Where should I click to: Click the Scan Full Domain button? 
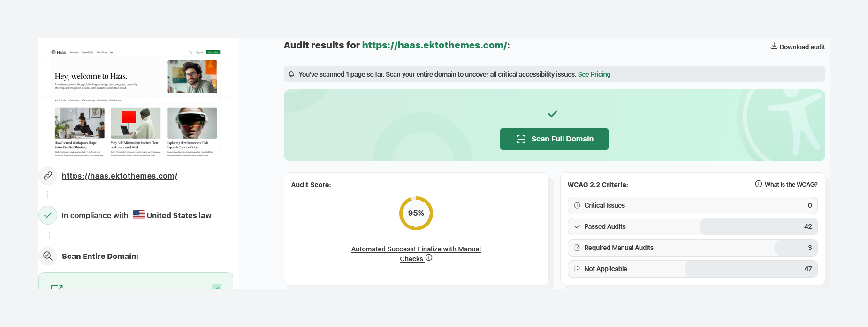pos(554,139)
